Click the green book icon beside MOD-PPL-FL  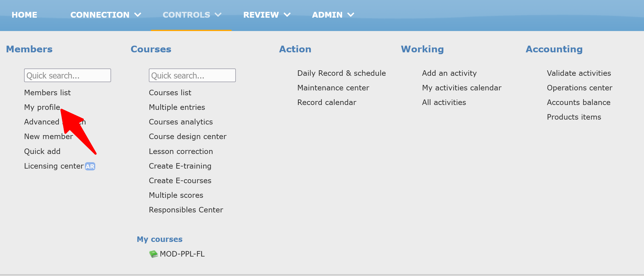tap(153, 254)
